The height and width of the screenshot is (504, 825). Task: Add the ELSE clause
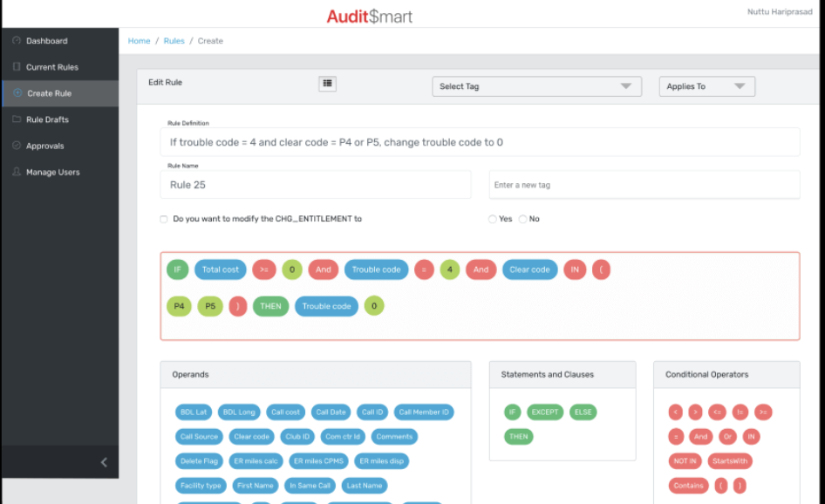pos(583,412)
